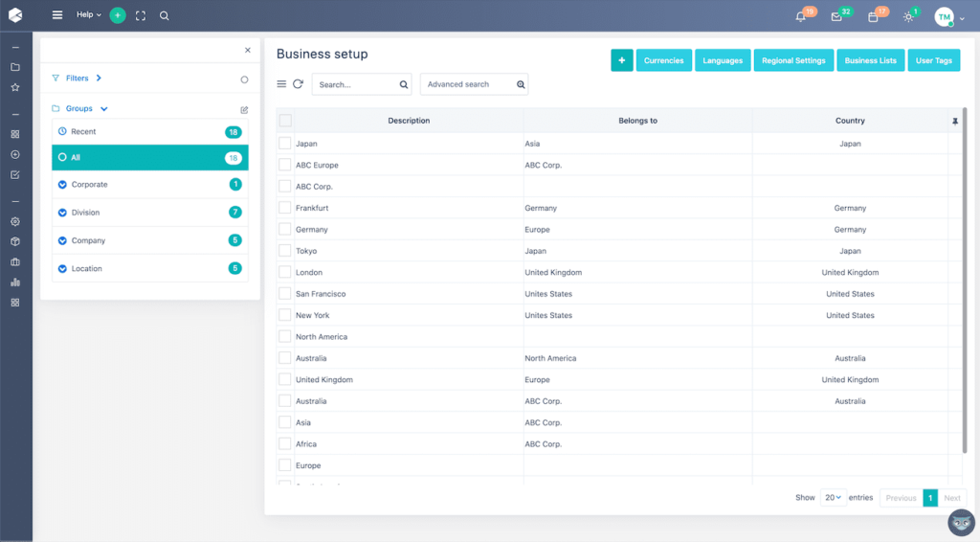The image size is (980, 542).
Task: Click the green quick-add plus icon in header
Action: [x=118, y=15]
